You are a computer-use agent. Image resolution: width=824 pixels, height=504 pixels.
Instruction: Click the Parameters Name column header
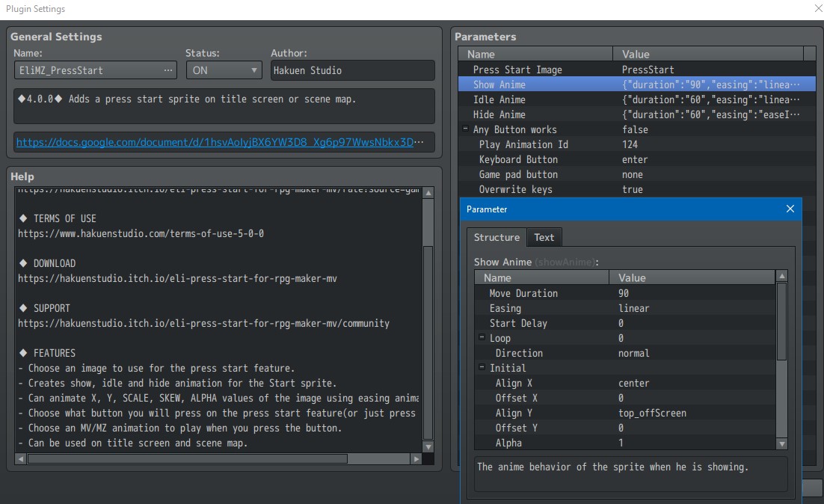pyautogui.click(x=535, y=54)
